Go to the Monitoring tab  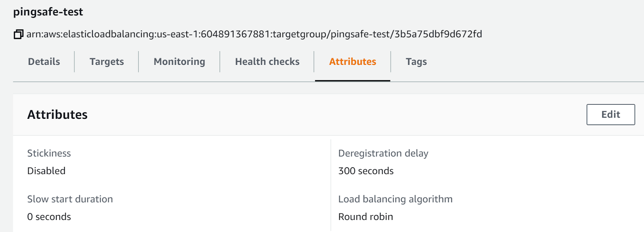(x=179, y=62)
